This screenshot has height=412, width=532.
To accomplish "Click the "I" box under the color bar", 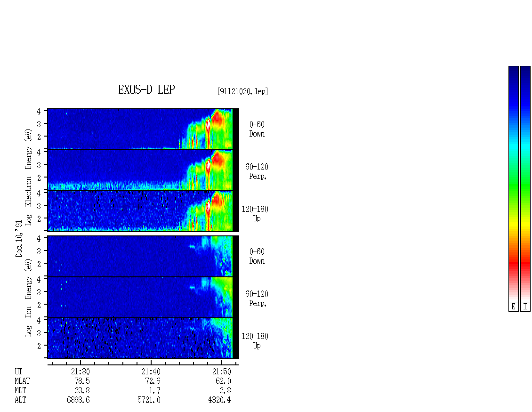I will (x=525, y=307).
